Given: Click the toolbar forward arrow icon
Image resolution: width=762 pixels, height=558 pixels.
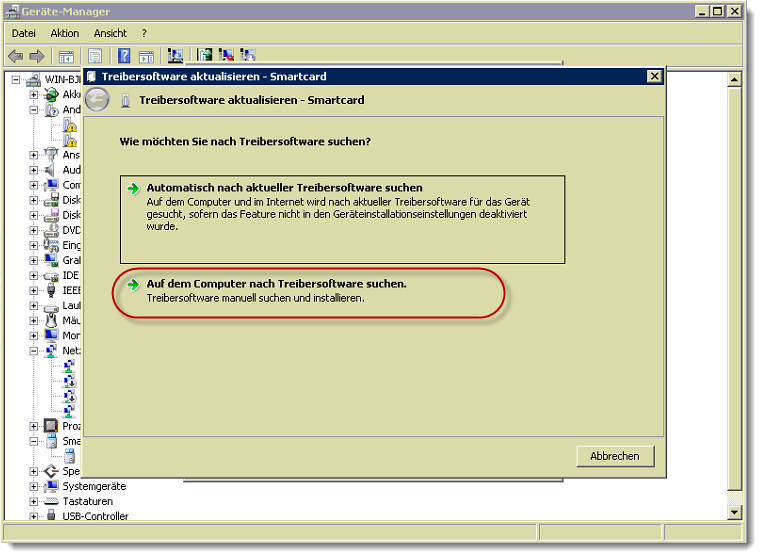Looking at the screenshot, I should (x=37, y=56).
